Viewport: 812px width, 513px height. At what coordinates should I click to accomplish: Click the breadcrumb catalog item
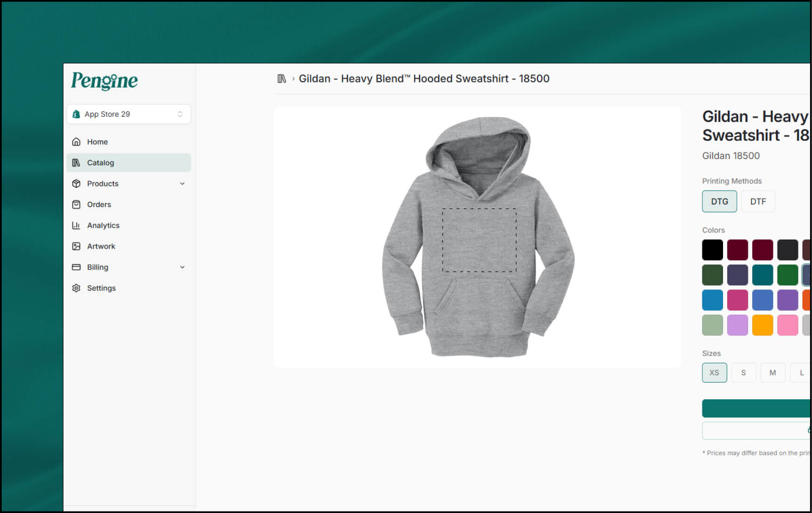(x=281, y=79)
